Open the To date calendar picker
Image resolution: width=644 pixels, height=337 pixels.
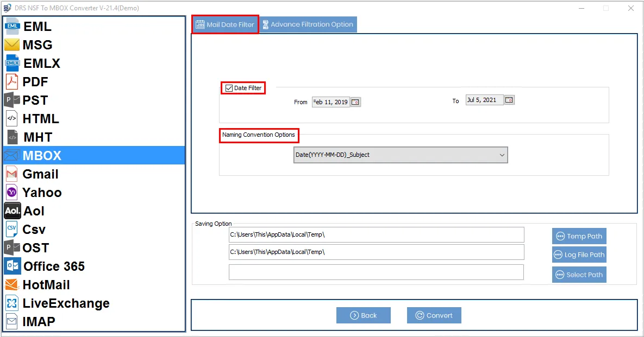[x=509, y=100]
